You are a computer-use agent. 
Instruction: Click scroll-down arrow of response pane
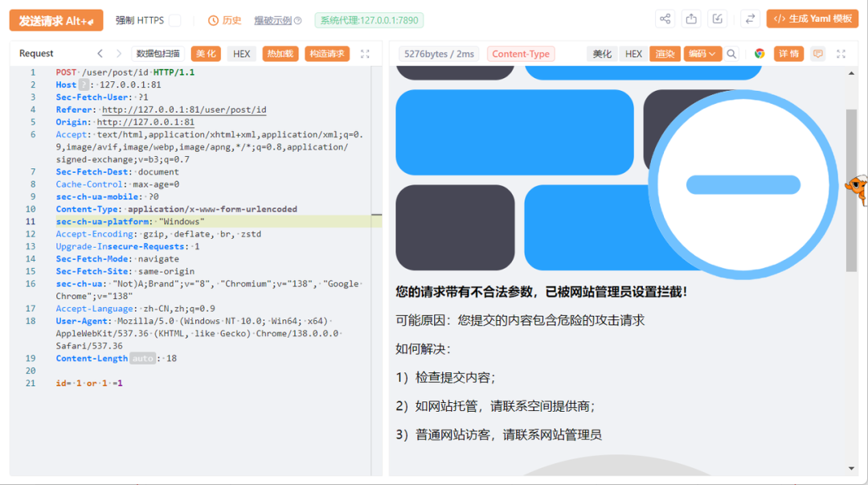tap(851, 468)
